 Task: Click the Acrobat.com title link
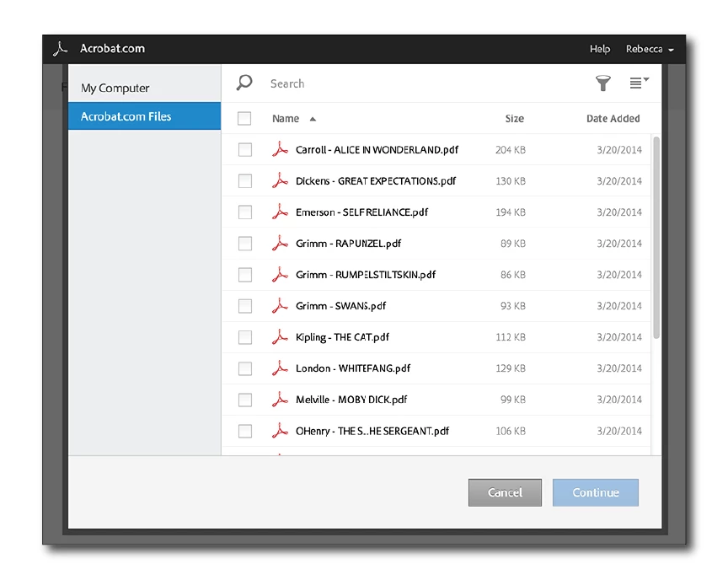tap(112, 48)
